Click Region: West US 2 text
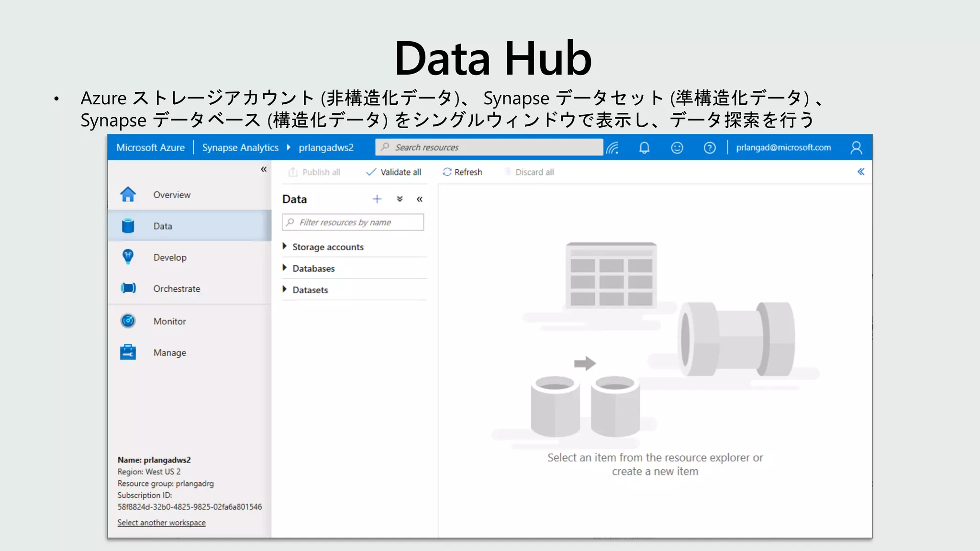980x551 pixels. coord(149,472)
